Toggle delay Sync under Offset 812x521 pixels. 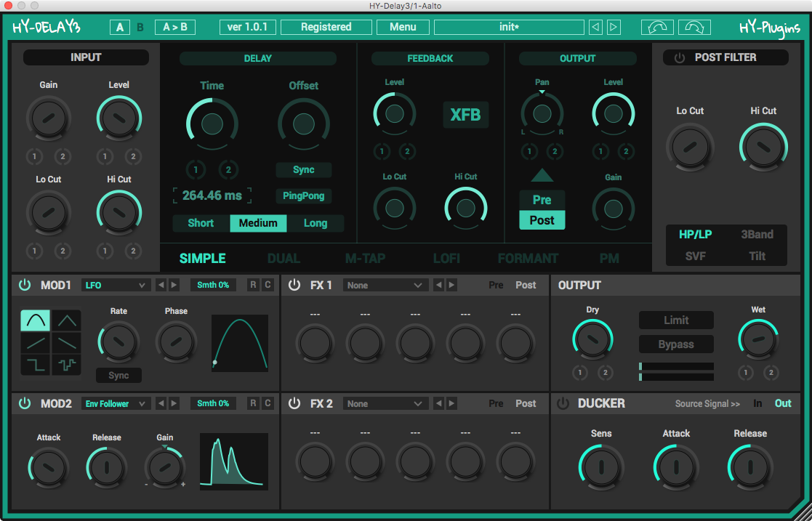[x=303, y=170]
